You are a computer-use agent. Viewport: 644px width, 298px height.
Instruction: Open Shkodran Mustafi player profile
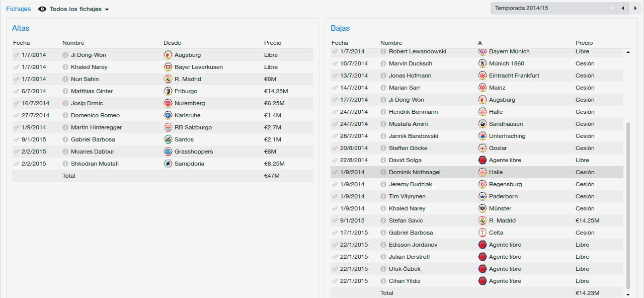tap(95, 164)
